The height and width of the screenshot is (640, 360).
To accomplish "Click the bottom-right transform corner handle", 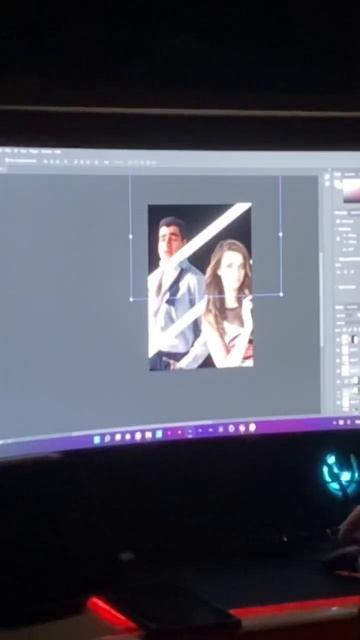I will point(281,294).
